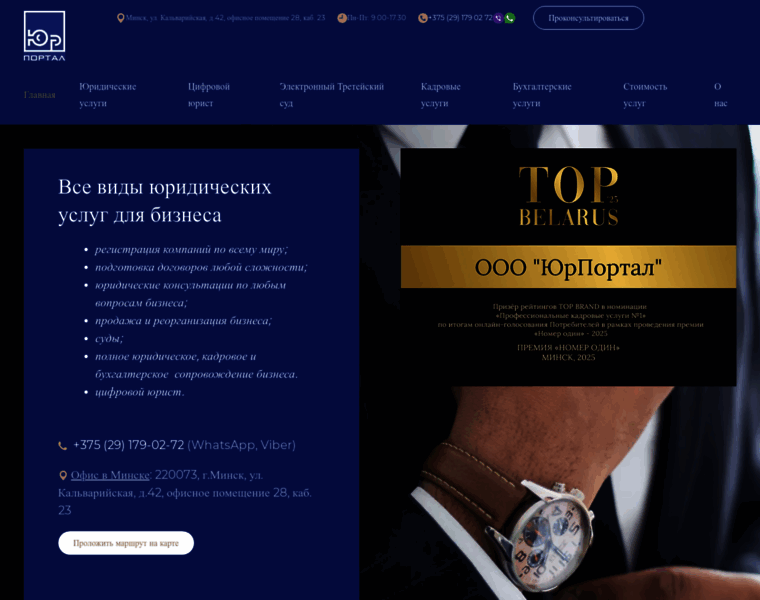Click the map pin icon beside Офис в Минске
The width and height of the screenshot is (760, 600).
point(63,475)
